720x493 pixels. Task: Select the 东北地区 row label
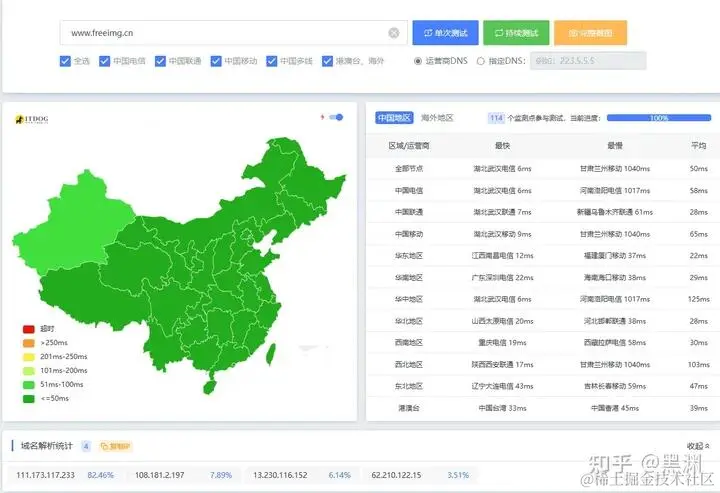tap(409, 386)
